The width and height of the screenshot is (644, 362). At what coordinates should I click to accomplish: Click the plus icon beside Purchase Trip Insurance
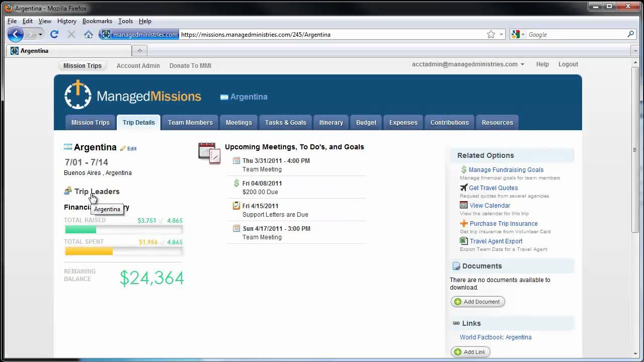464,223
